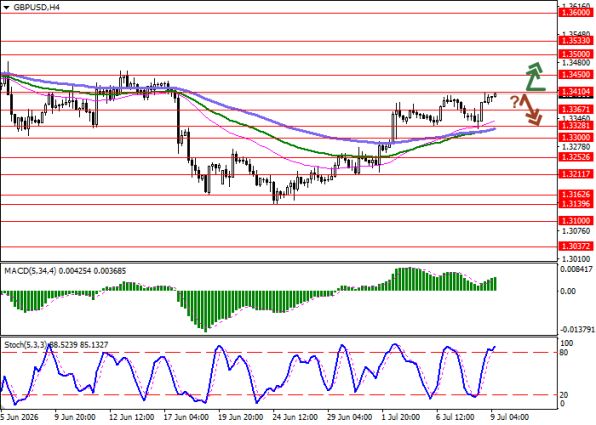This screenshot has width=596, height=425.
Task: Click the 1.34800 price scale value
Action: point(577,63)
